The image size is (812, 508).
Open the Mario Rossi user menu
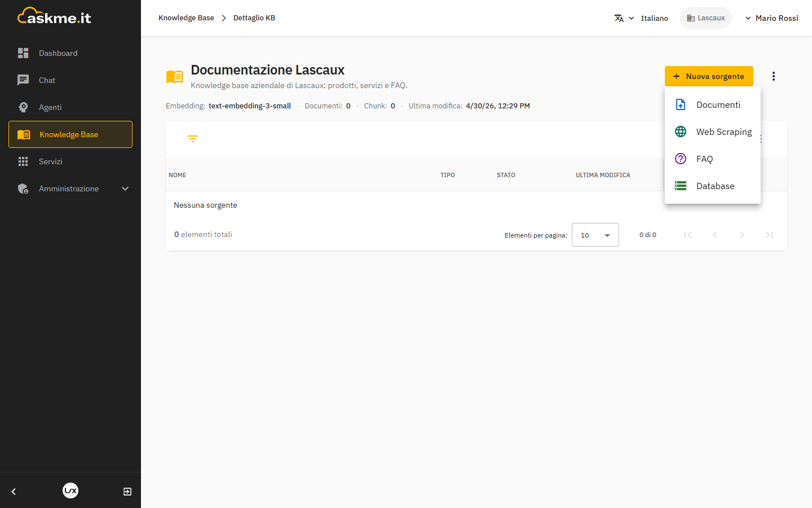pyautogui.click(x=771, y=18)
